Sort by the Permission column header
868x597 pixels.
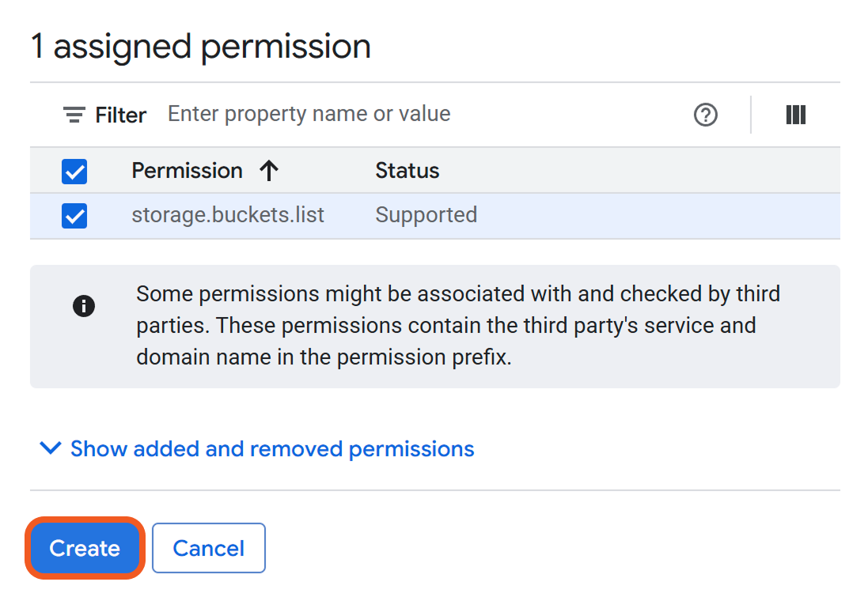188,171
